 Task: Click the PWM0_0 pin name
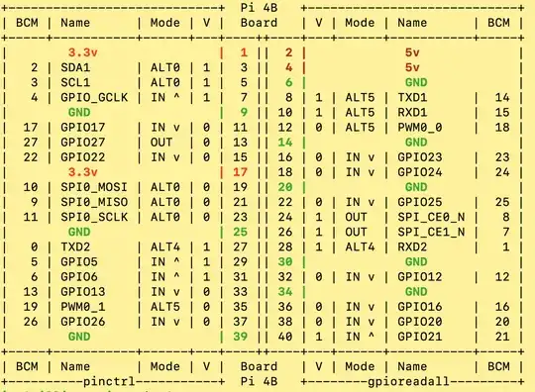pyautogui.click(x=420, y=128)
